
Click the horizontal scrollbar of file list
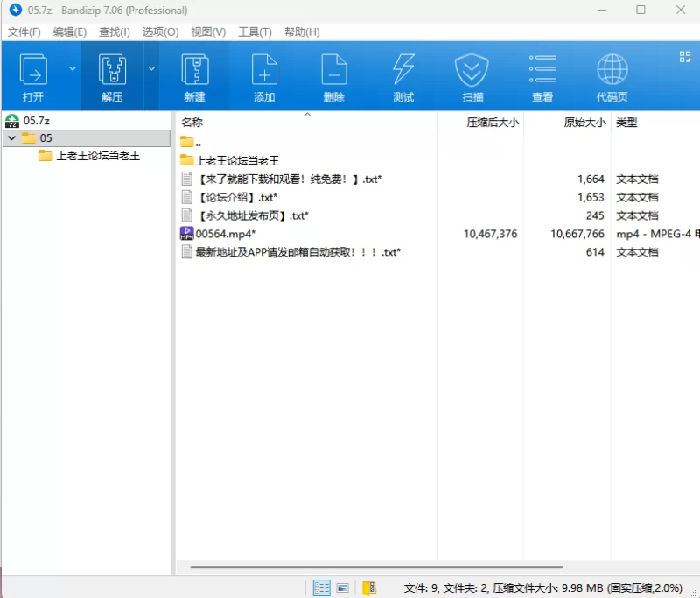pyautogui.click(x=376, y=567)
